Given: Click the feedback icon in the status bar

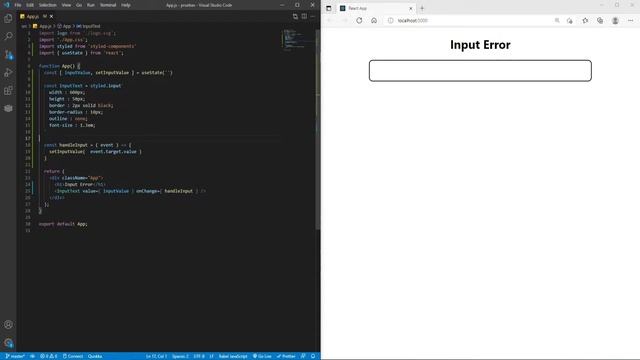Looking at the screenshot, I should pos(303,356).
